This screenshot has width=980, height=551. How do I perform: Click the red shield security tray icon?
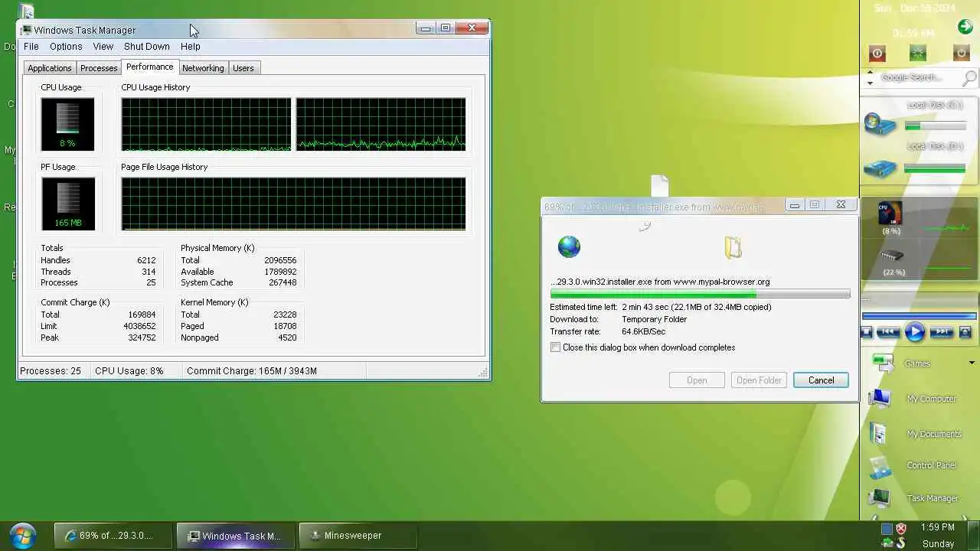pyautogui.click(x=901, y=529)
